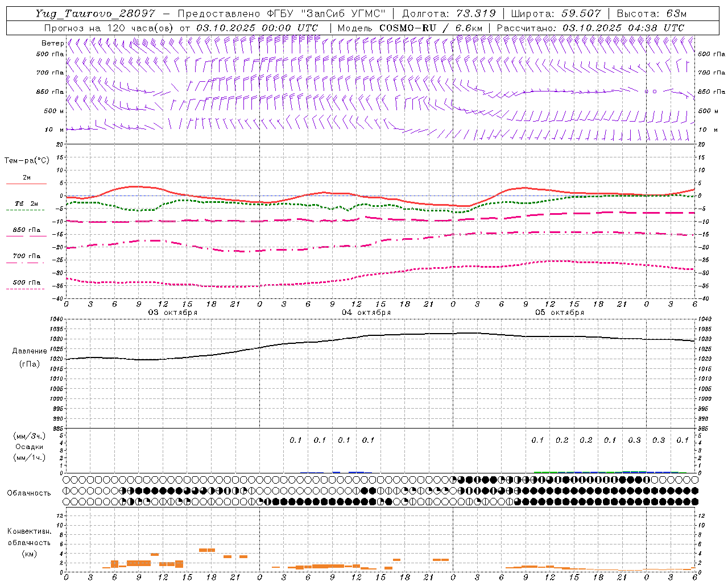This screenshot has width=728, height=582.
Task: Click the Ветер wind panel label
Action: 52,43
